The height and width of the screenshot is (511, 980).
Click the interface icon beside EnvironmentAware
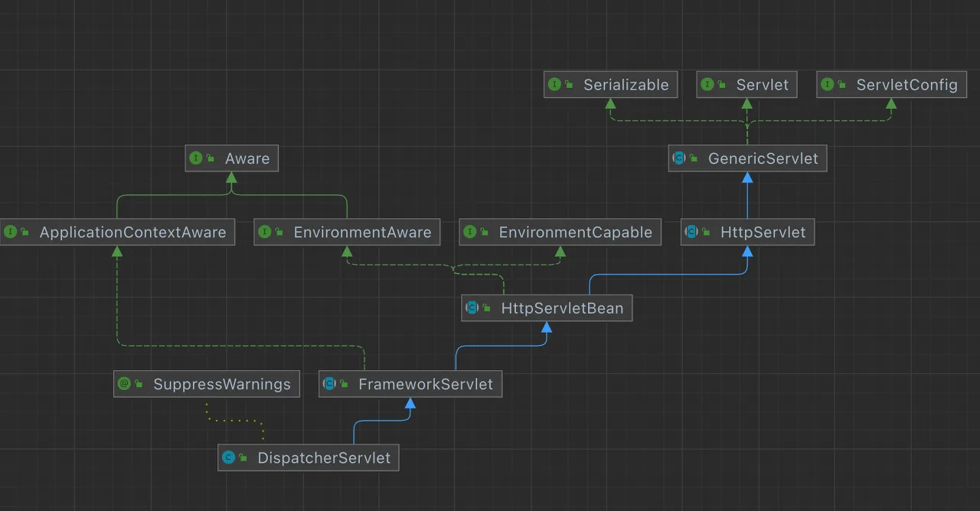click(265, 232)
